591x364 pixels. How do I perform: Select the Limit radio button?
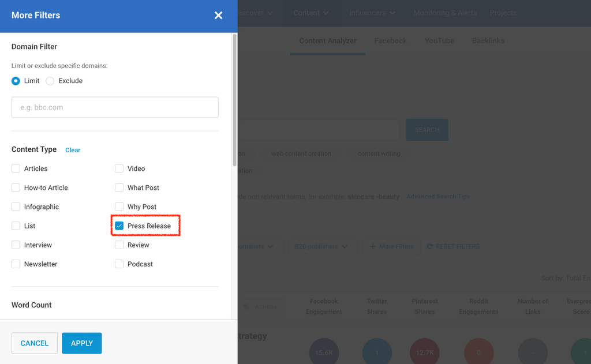tap(16, 81)
